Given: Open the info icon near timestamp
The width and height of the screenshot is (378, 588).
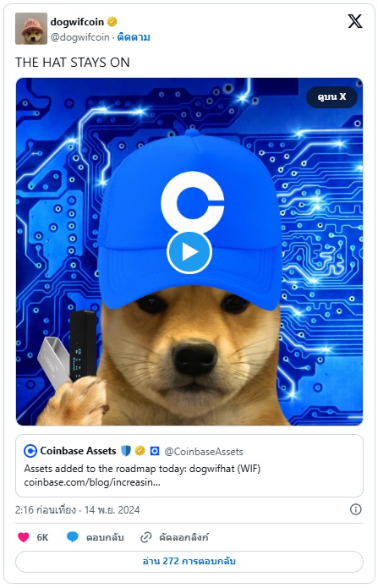Looking at the screenshot, I should coord(355,509).
